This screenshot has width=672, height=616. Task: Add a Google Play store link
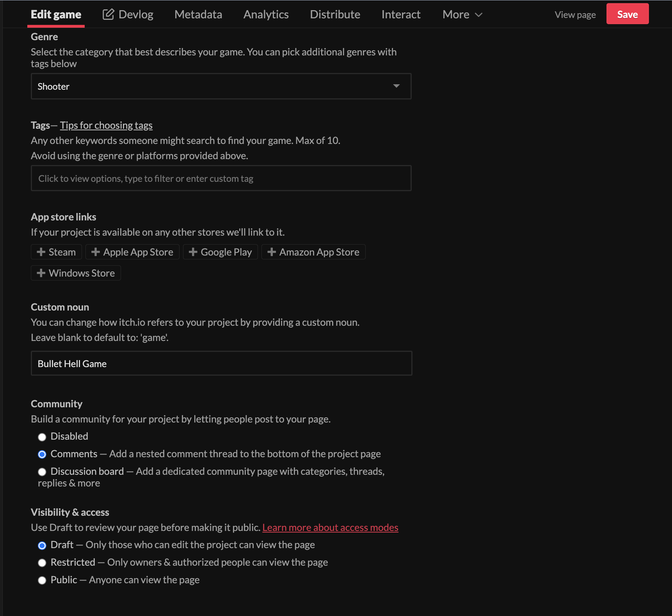point(220,252)
